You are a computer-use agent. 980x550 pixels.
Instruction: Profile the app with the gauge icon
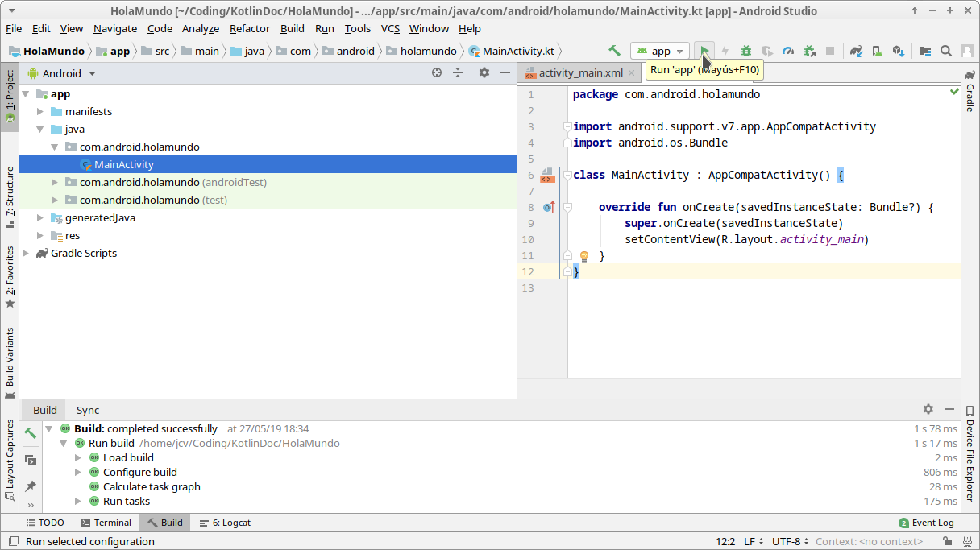[788, 51]
